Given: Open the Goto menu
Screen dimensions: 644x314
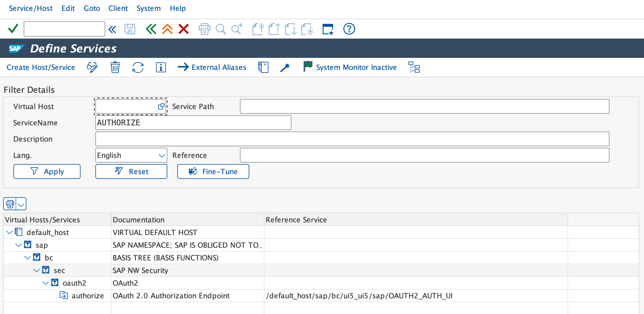Looking at the screenshot, I should coord(92,8).
